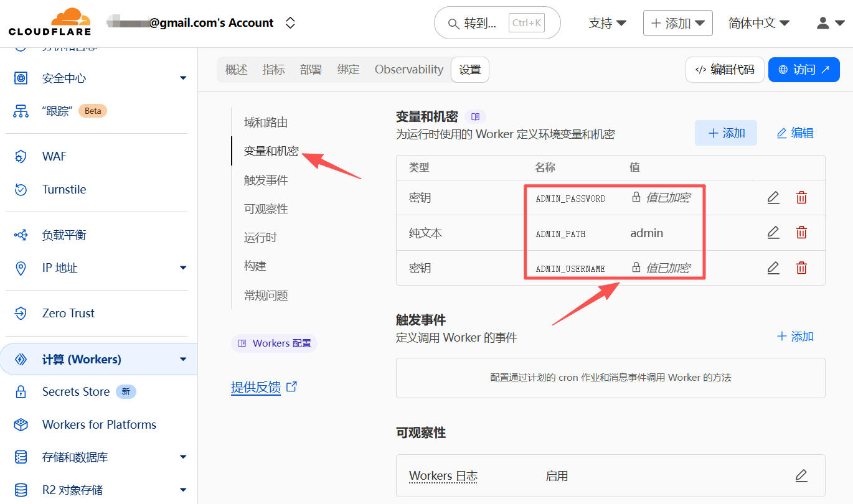Click the 编辑代码 button

725,70
